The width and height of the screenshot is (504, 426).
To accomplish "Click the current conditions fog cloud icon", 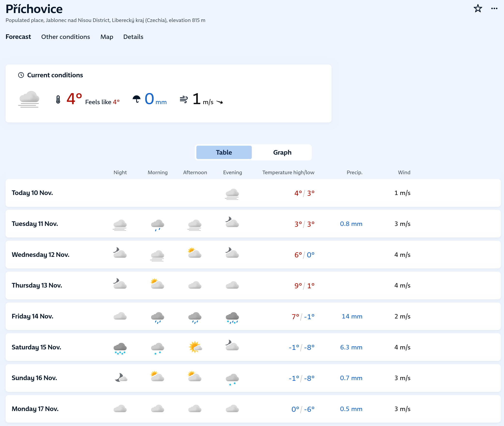I will point(29,99).
